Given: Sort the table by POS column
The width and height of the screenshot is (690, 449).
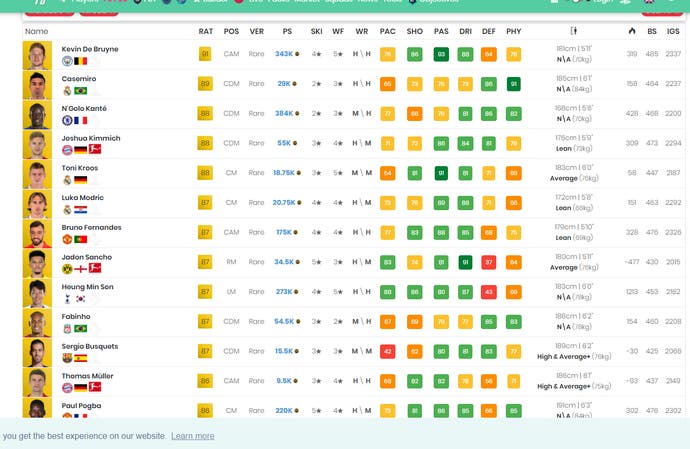Looking at the screenshot, I should 231,31.
